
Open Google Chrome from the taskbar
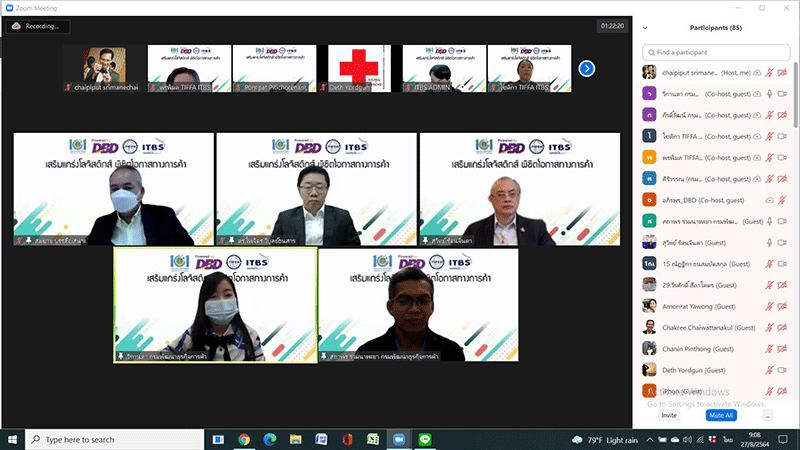pyautogui.click(x=244, y=439)
